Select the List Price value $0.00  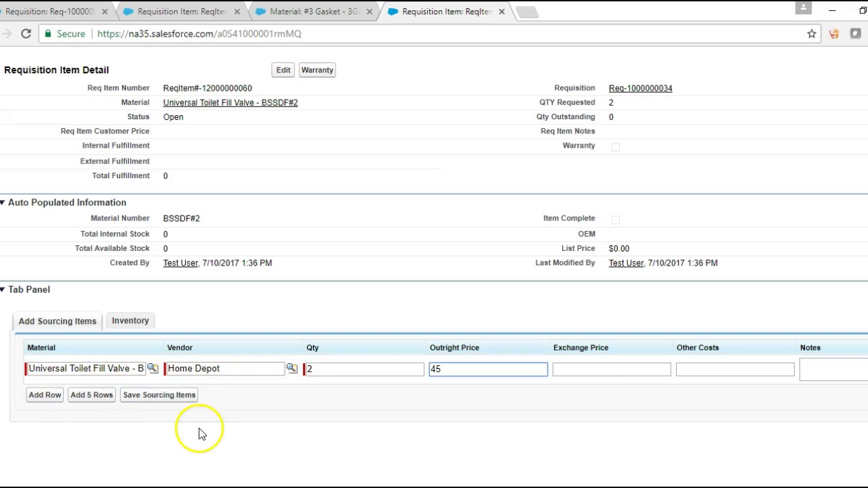pyautogui.click(x=619, y=249)
